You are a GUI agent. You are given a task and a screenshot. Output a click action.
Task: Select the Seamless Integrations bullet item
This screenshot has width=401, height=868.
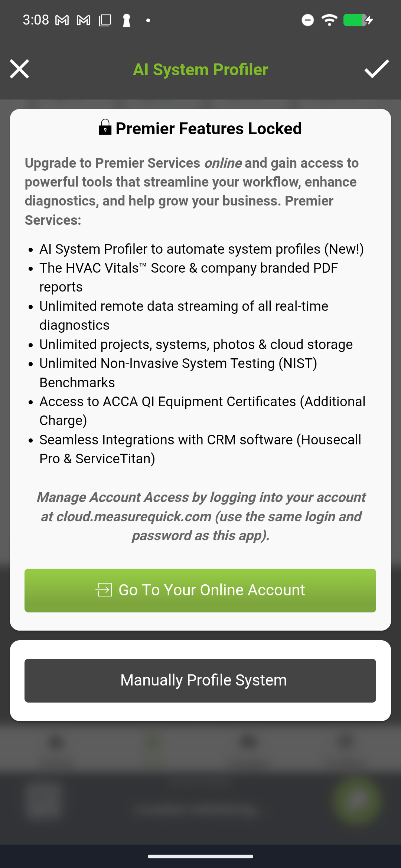tap(200, 449)
